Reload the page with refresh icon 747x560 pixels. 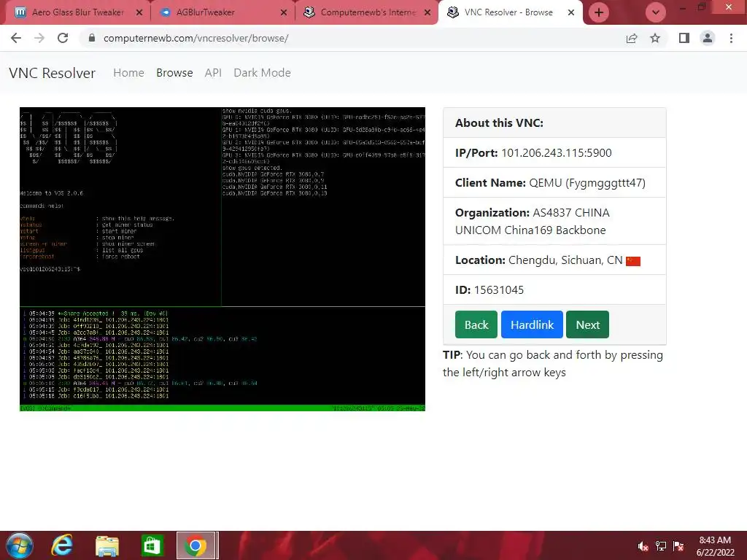[x=63, y=38]
